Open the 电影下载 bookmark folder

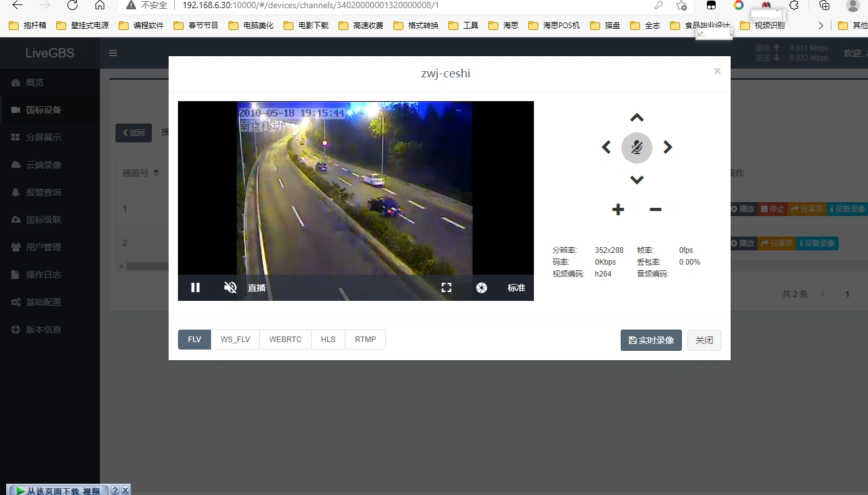(x=306, y=26)
